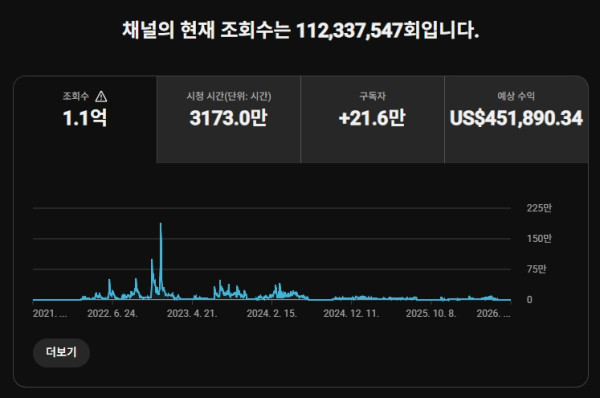This screenshot has height=398, width=600.
Task: Select the 예상 수익 tab
Action: 516,119
